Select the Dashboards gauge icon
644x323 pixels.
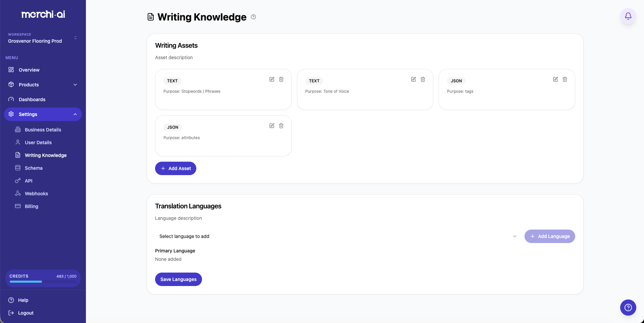tap(11, 99)
